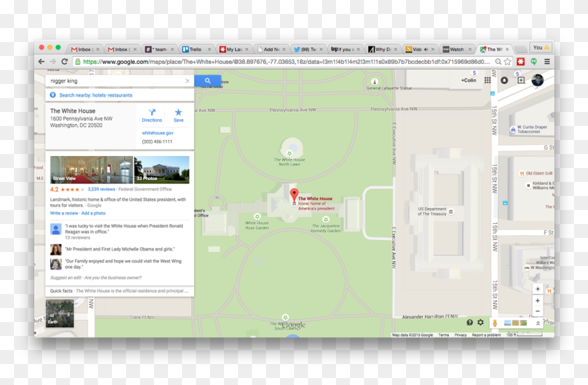Switch to Earth view thumbnail
This screenshot has height=385, width=588.
click(x=59, y=314)
